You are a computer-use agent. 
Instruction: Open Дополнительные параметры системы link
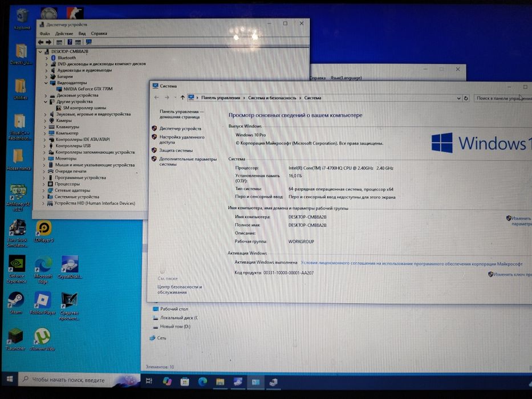pyautogui.click(x=188, y=161)
